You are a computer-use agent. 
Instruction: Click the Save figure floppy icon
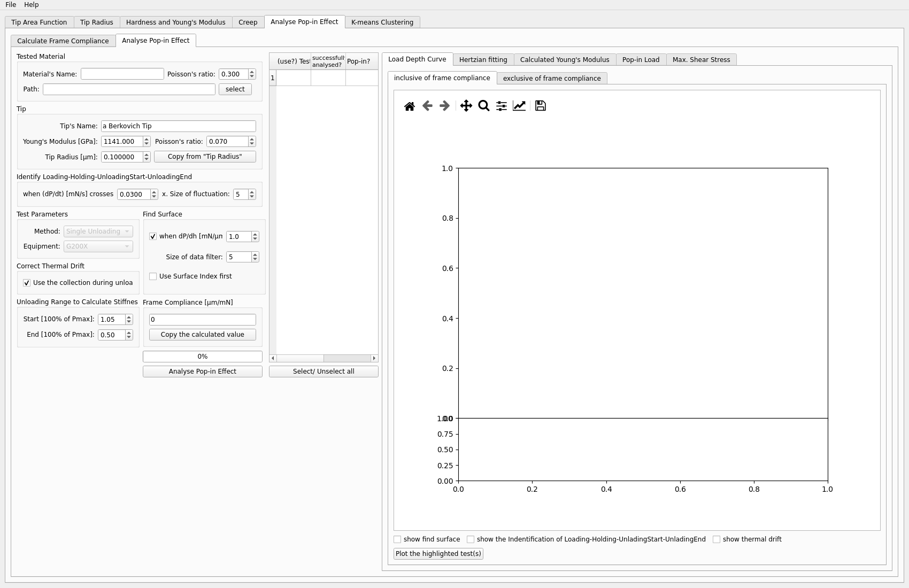click(541, 106)
